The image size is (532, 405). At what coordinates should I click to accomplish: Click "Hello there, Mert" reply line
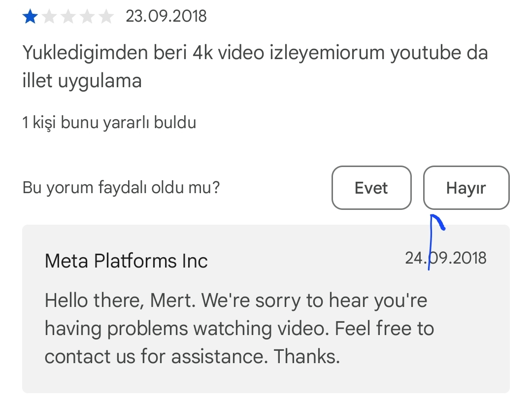pos(235,301)
